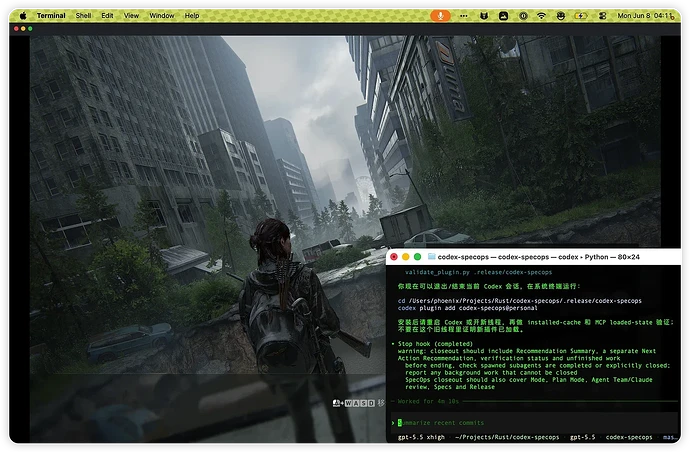The image size is (690, 452).
Task: Click the folder proxy icon in codex-specops title
Action: [x=432, y=257]
